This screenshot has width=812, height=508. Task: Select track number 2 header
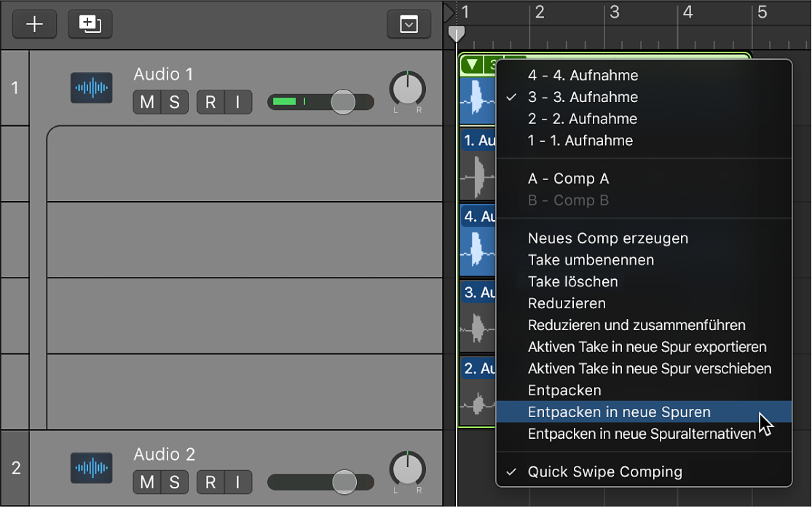point(15,468)
